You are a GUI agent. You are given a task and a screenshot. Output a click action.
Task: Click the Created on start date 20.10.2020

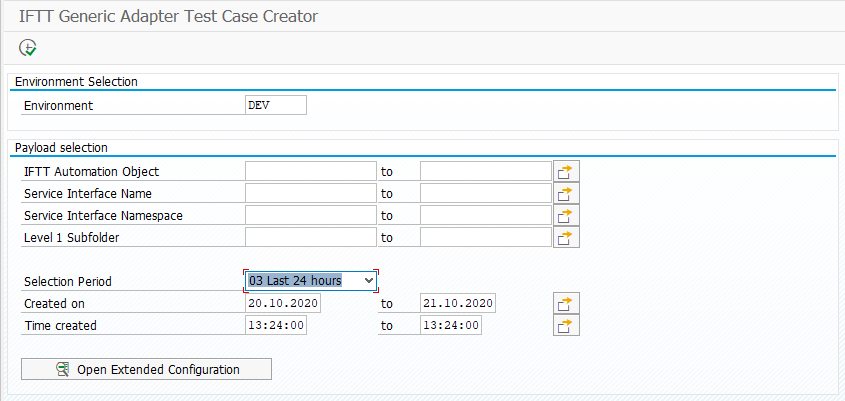click(x=283, y=303)
